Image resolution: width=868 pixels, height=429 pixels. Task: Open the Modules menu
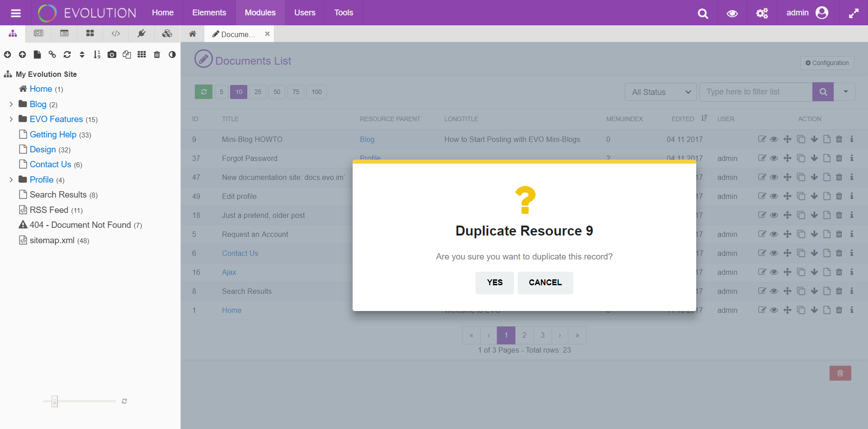tap(260, 12)
